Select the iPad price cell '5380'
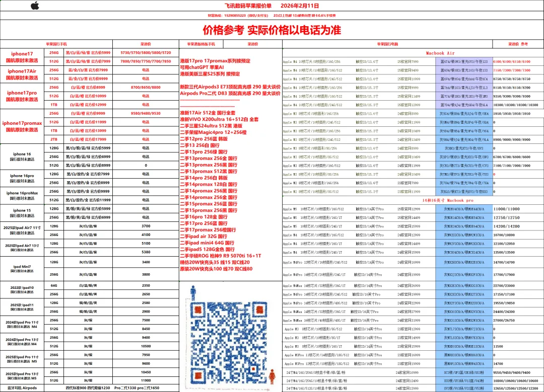 click(146, 252)
